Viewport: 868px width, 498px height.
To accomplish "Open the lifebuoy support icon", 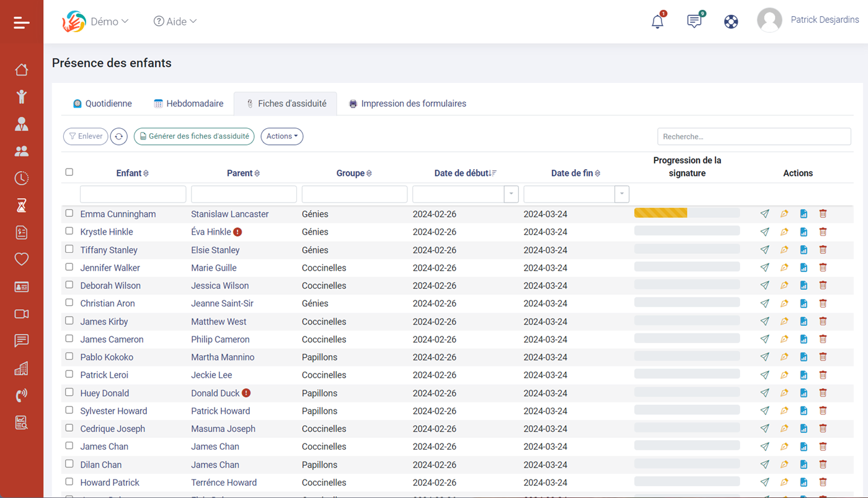I will coord(731,22).
